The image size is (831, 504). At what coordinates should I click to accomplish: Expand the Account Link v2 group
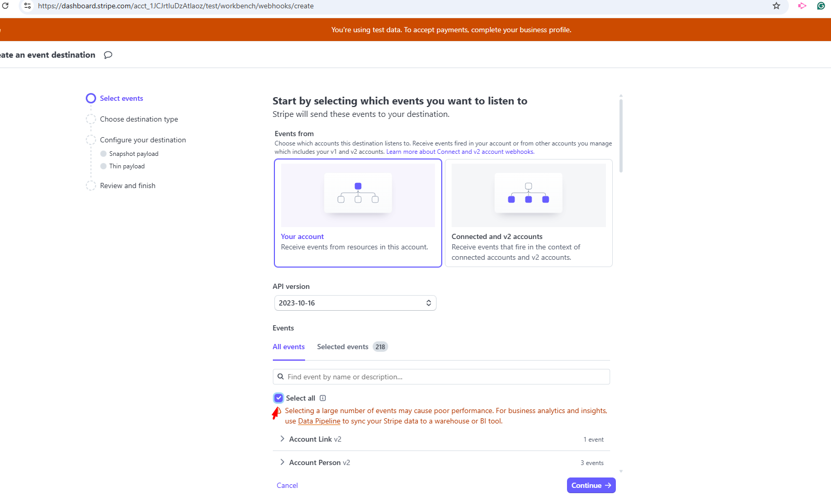(x=282, y=439)
